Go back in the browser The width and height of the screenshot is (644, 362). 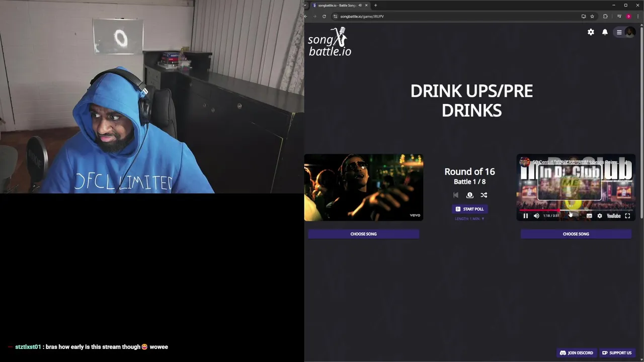[x=306, y=16]
